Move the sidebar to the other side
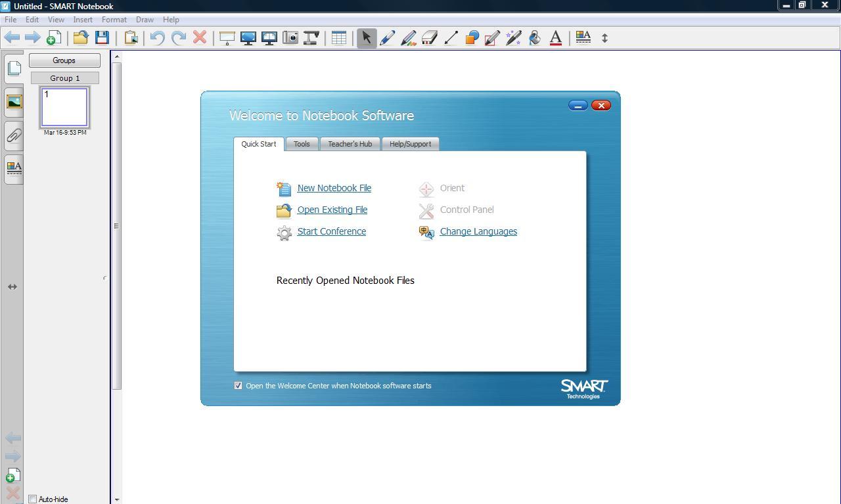 point(12,286)
